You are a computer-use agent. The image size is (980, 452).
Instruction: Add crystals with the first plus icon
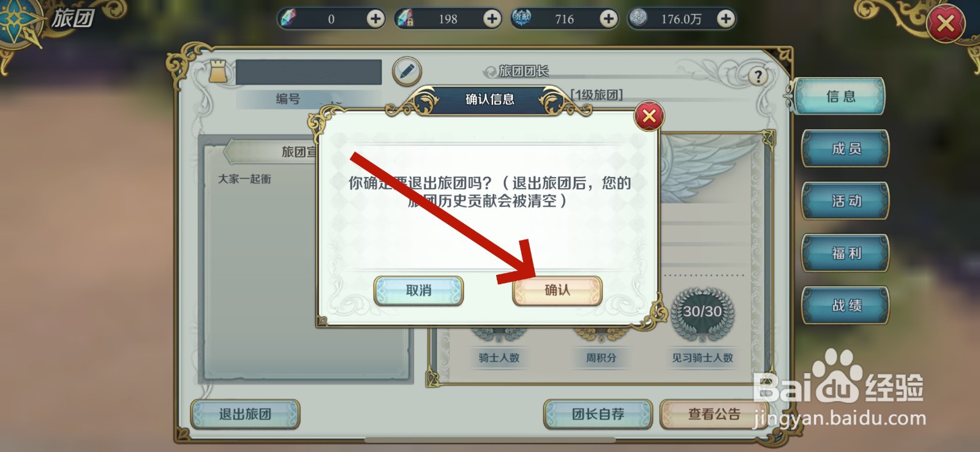(x=375, y=18)
